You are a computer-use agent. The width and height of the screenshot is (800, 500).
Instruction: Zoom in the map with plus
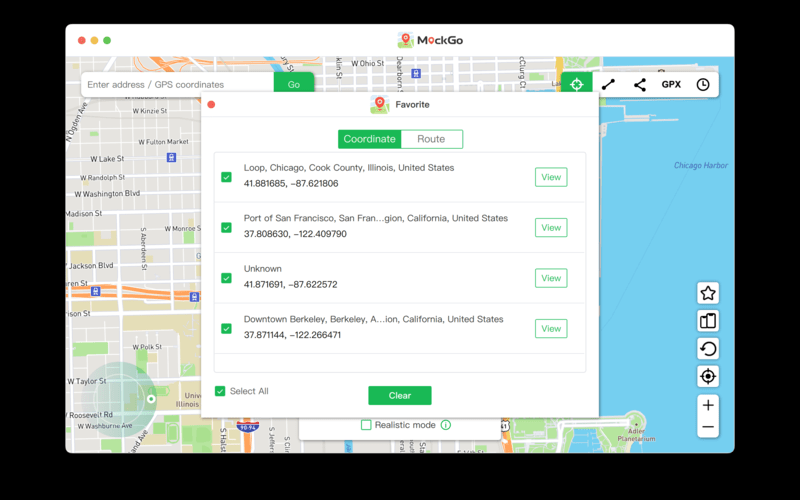pos(708,405)
